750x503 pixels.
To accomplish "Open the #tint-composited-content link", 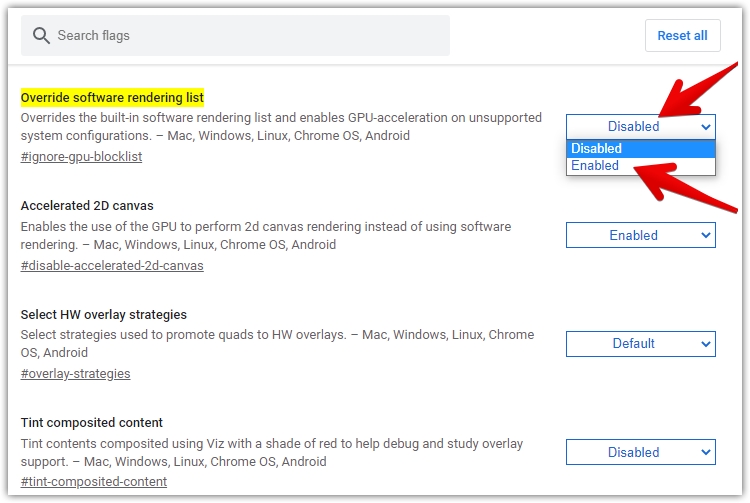I will coord(94,481).
